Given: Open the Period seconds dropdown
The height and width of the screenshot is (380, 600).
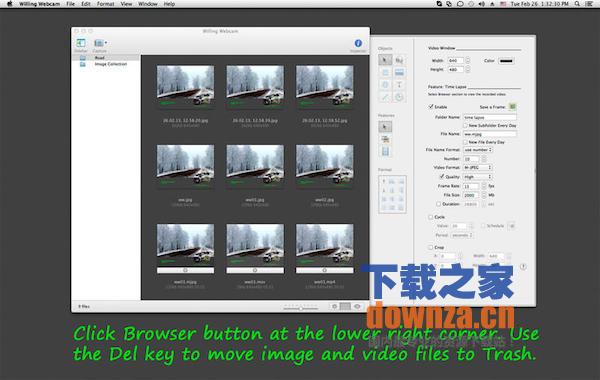Looking at the screenshot, I should 462,235.
